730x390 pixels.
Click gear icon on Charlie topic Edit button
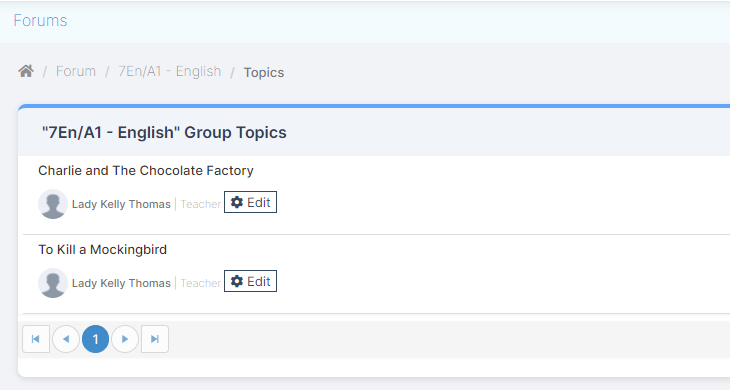point(237,202)
